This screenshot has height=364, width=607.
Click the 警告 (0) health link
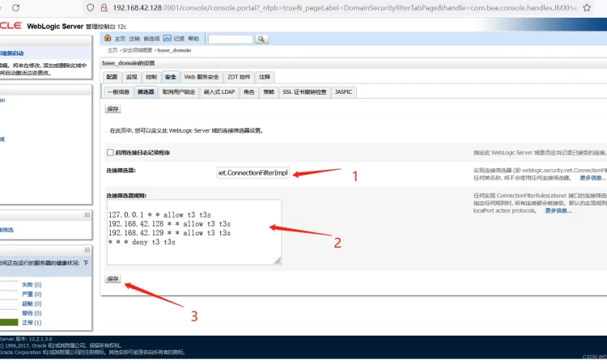tap(32, 313)
